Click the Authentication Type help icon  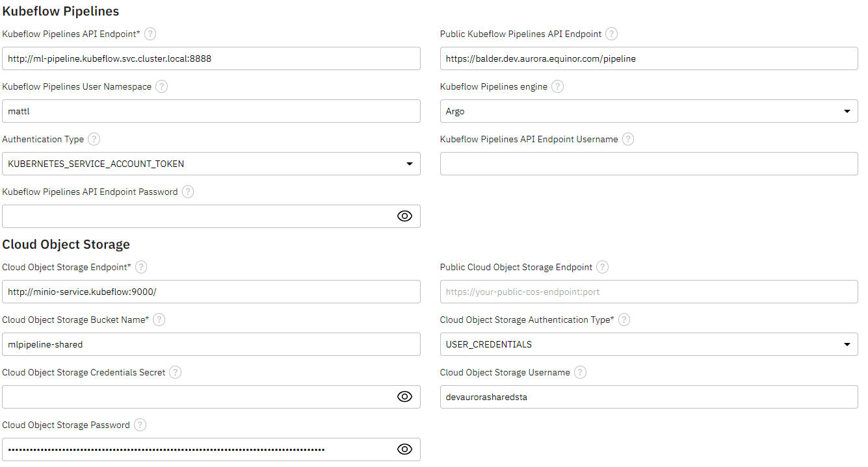point(94,139)
